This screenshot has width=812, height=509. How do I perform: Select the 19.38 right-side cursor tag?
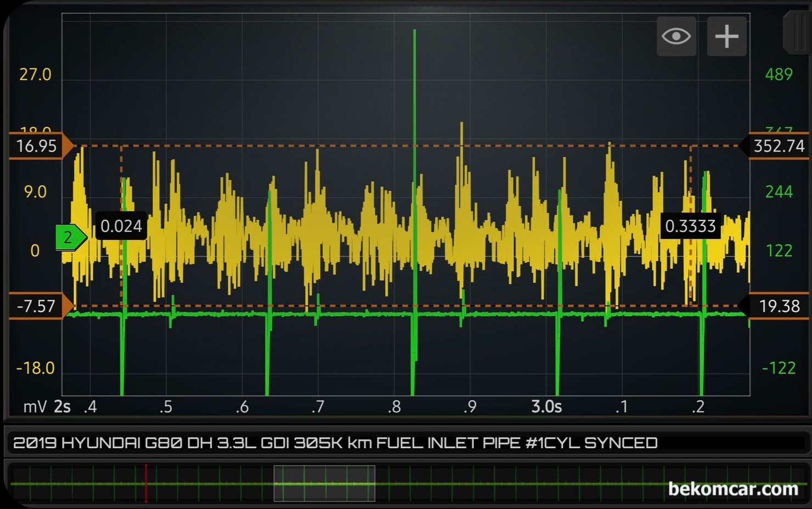(x=778, y=306)
